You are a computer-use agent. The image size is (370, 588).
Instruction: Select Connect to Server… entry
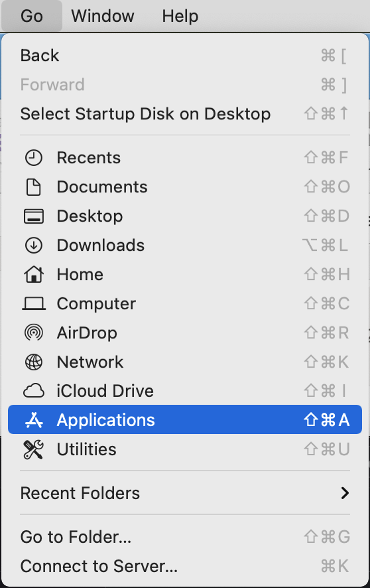[185, 566]
